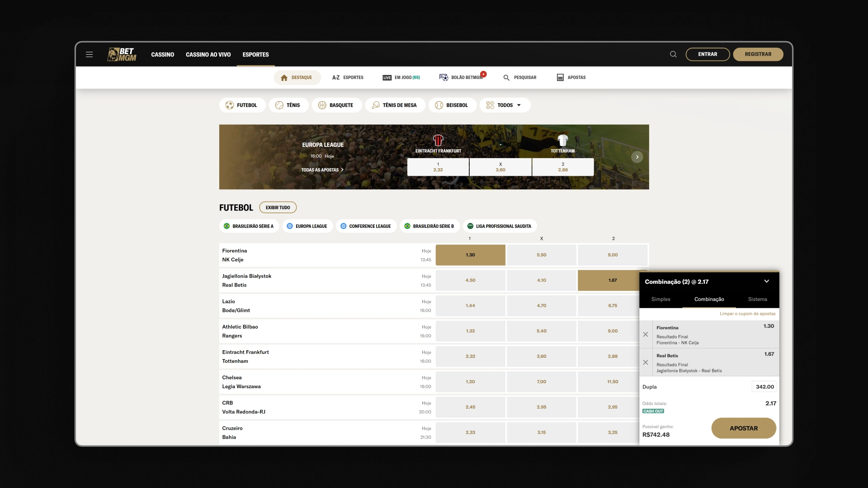Click the A-Z Esportes icon
The height and width of the screenshot is (488, 868).
(336, 78)
